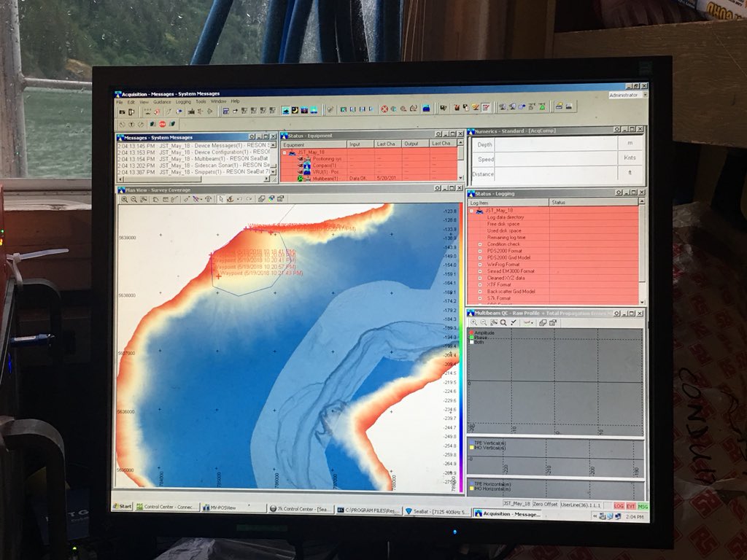The height and width of the screenshot is (560, 747).
Task: Click the Depth value field in Numerics
Action: tap(555, 144)
